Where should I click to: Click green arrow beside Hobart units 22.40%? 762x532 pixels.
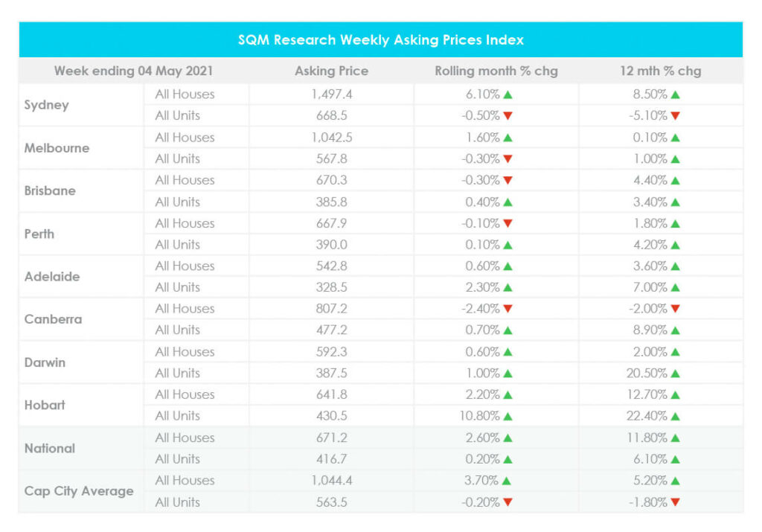(x=675, y=417)
